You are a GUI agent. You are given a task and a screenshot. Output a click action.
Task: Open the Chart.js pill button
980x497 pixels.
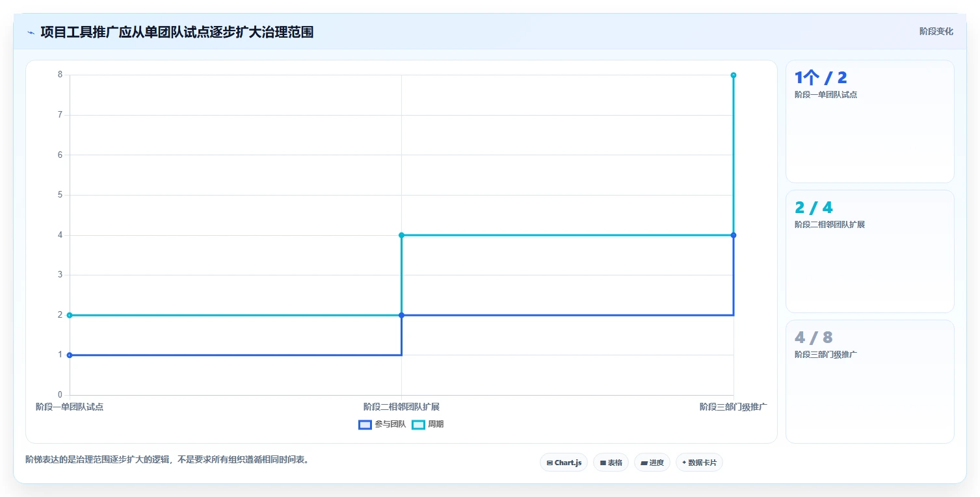tap(564, 463)
